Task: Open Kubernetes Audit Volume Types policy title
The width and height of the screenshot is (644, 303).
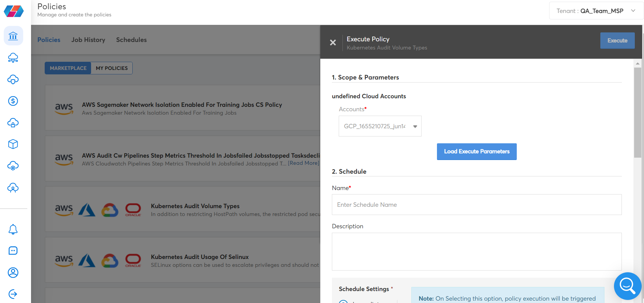Action: coord(195,206)
